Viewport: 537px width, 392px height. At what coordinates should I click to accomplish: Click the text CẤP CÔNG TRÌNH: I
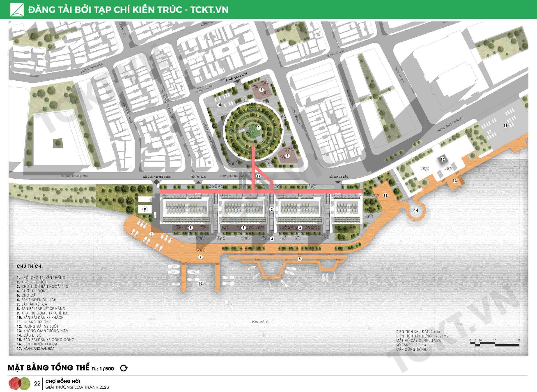click(x=413, y=349)
